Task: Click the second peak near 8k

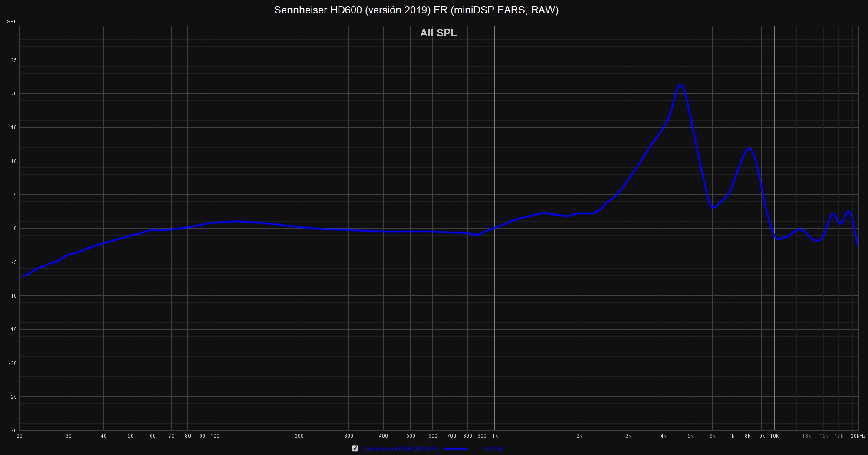Action: 749,149
